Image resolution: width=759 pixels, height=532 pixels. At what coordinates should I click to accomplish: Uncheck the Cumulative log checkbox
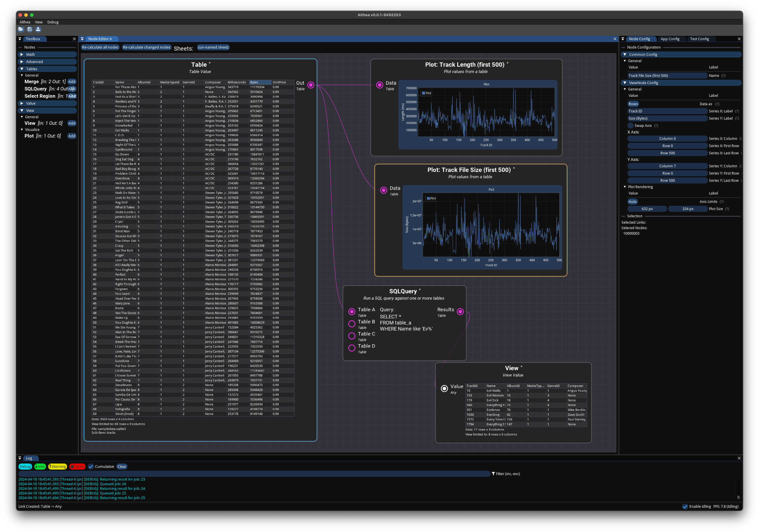pyautogui.click(x=91, y=466)
